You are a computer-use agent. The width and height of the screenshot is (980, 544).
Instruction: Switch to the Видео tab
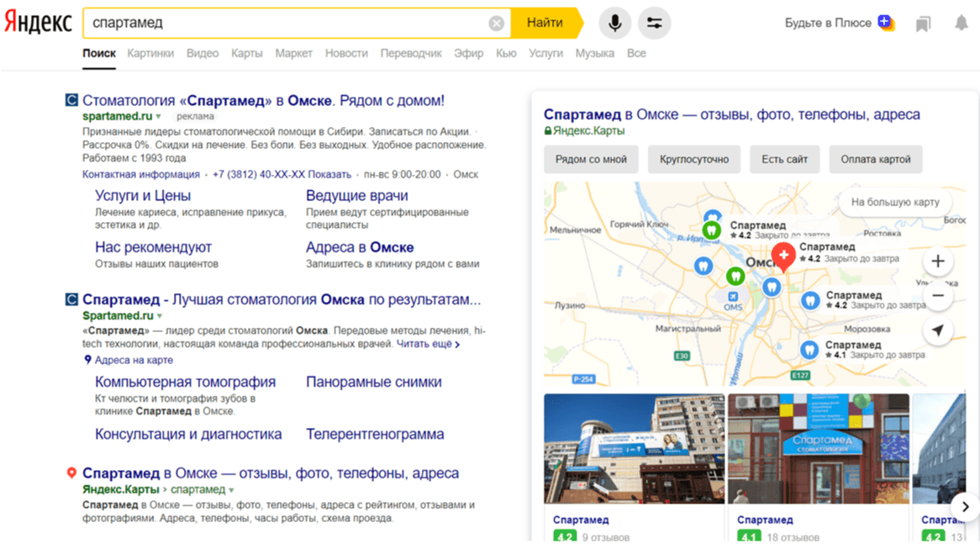203,54
